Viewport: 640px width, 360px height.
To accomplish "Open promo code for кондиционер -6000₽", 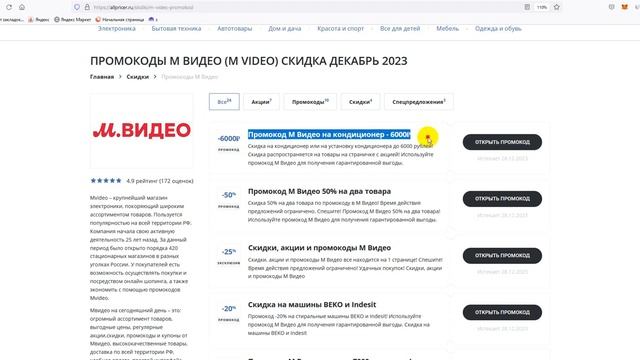I will click(502, 142).
